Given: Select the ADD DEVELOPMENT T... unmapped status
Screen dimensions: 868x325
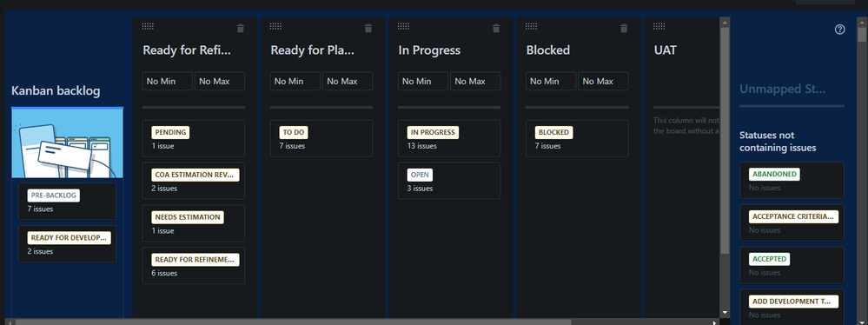Looking at the screenshot, I should (792, 307).
